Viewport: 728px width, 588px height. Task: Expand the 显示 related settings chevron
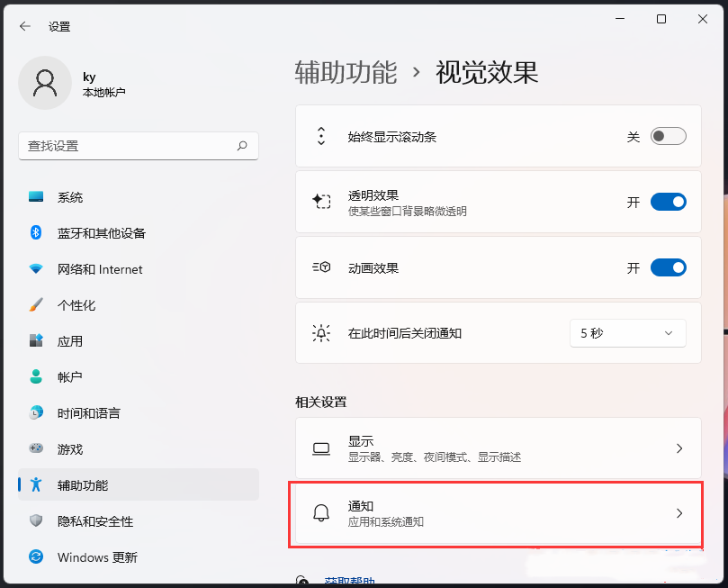(679, 448)
